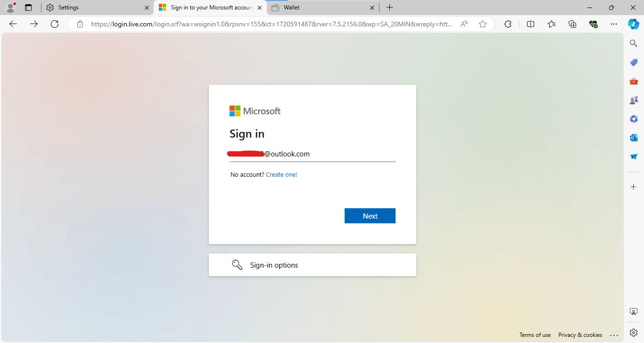Screen dimensions: 644x343
Task: Go back to previous page
Action: pos(13,24)
